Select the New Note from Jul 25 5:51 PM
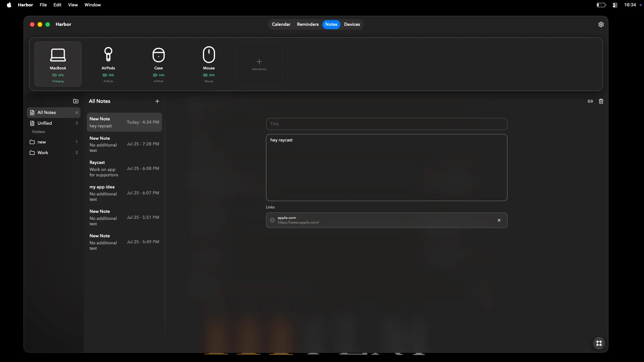Screen dimensions: 644x362 click(x=124, y=218)
